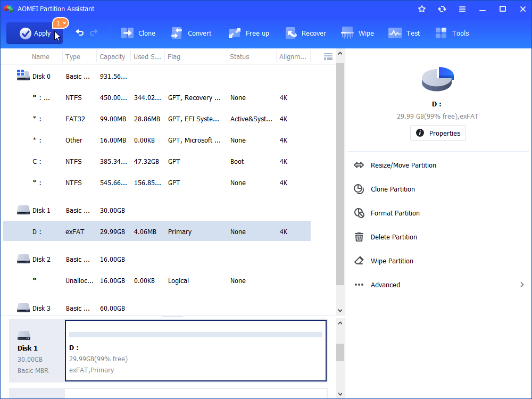Open the hamburger menu in title bar
This screenshot has width=532, height=399.
[462, 9]
